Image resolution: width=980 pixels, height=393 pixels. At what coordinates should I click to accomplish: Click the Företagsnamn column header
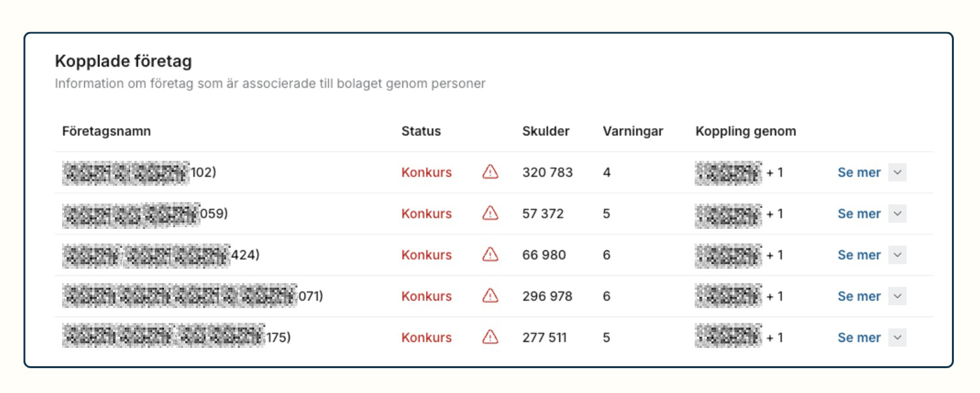(106, 131)
